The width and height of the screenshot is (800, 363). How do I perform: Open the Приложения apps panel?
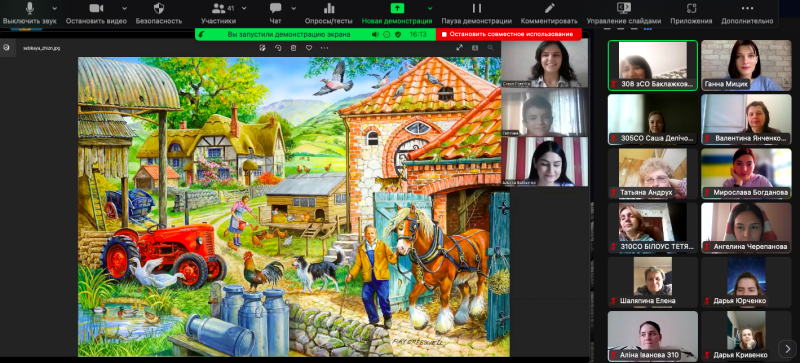691,14
